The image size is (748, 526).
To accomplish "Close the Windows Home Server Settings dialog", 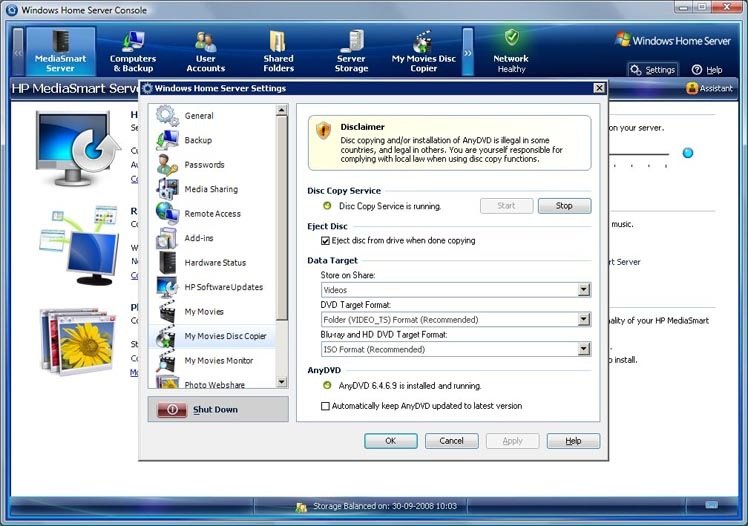I will [599, 88].
